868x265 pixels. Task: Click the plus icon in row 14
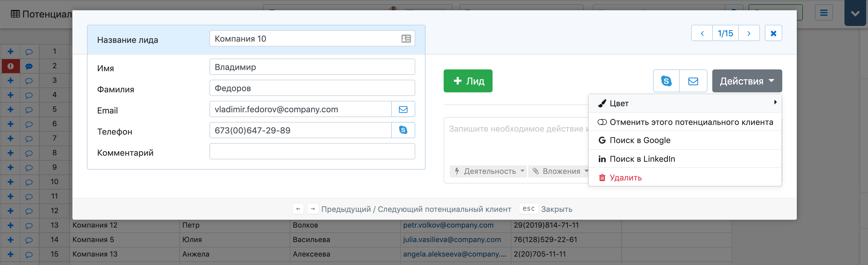[x=11, y=240]
